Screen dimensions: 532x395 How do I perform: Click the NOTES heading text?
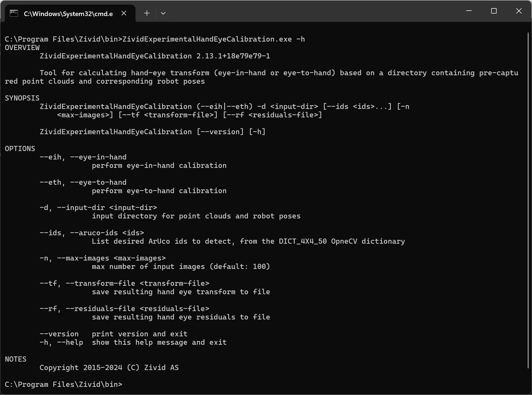(16, 359)
